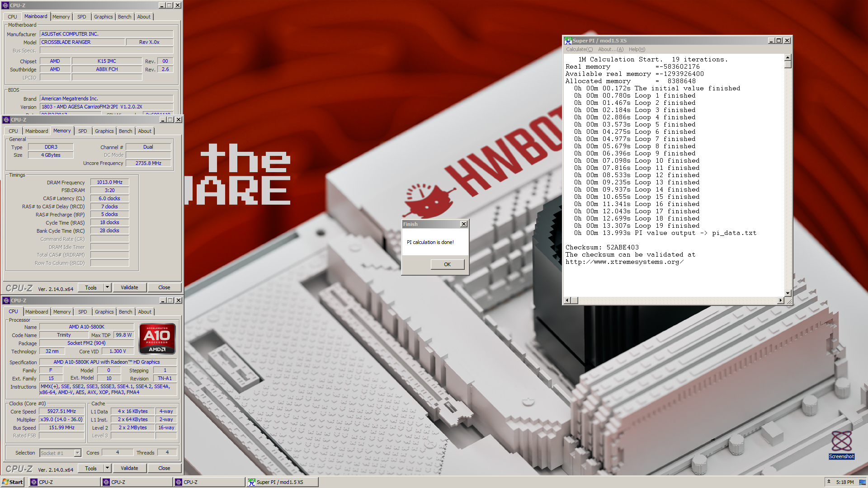
Task: Switch to SPD tab in Mainboard window
Action: pos(82,17)
